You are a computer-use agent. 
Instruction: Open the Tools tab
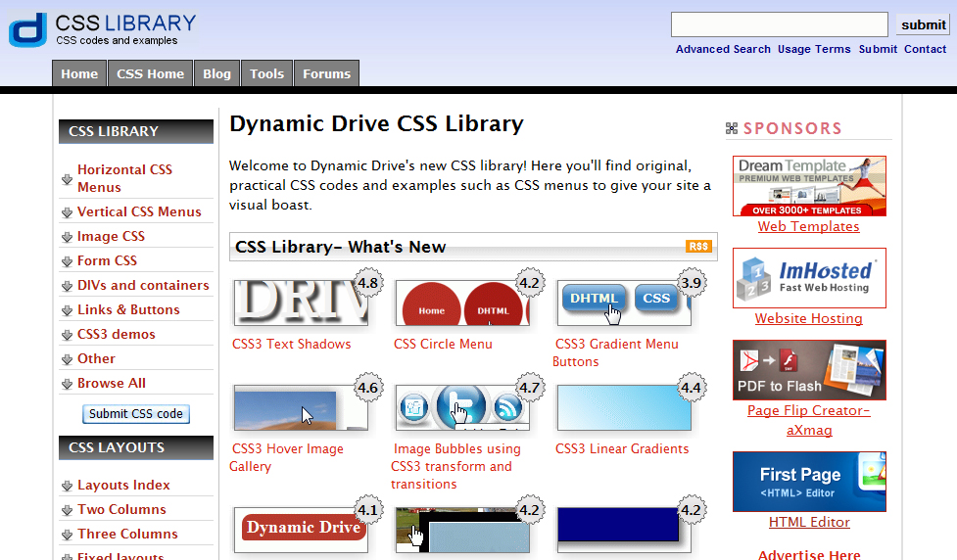pos(266,73)
